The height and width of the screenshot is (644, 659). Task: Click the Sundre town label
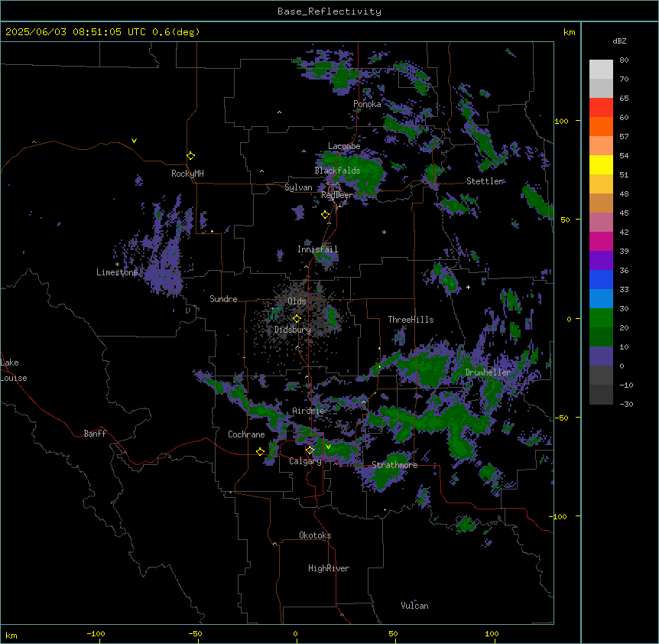coord(223,299)
